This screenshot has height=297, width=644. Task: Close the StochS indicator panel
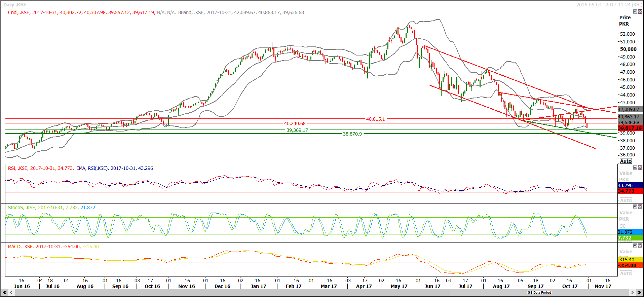640,207
